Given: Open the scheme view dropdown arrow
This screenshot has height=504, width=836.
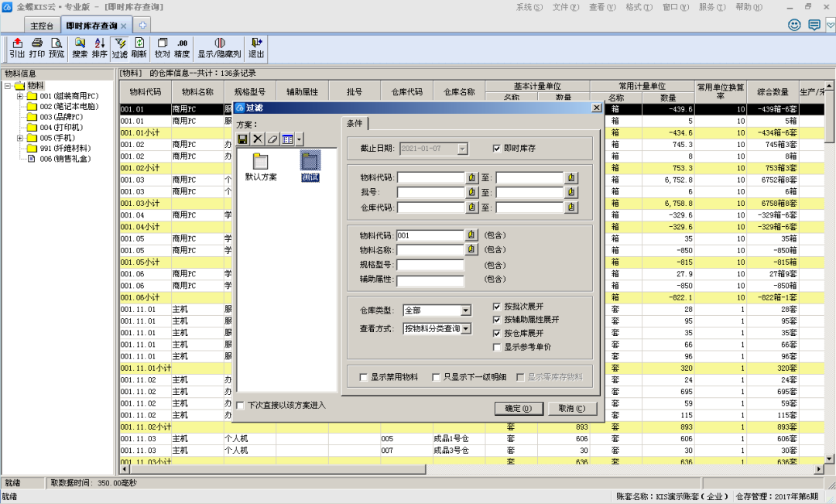Looking at the screenshot, I should [x=299, y=139].
